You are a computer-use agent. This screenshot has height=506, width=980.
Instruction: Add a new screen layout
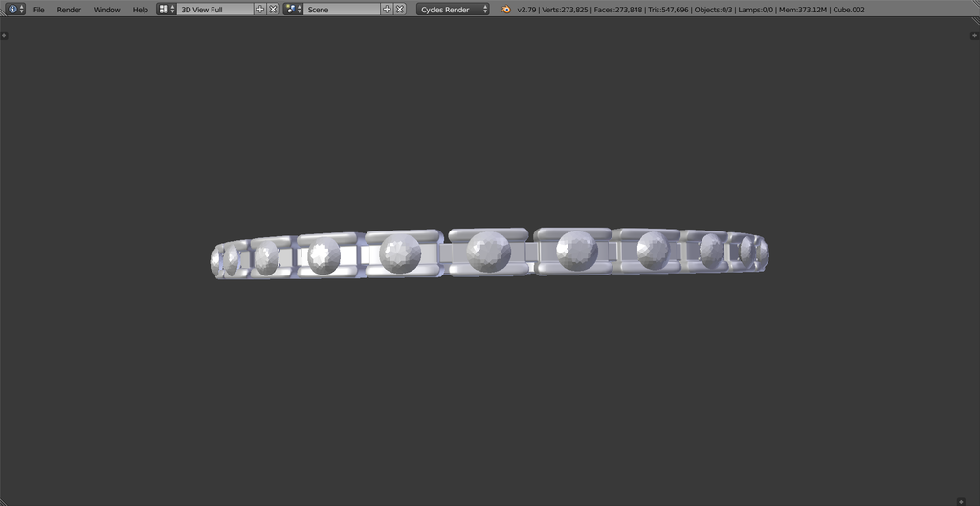pos(260,10)
